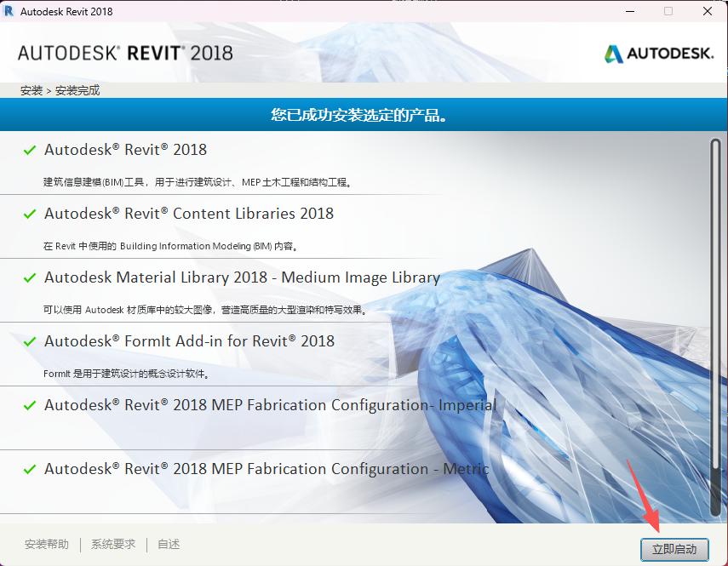Click the checkmark beside Autodesk Material Library 2018

(30, 277)
